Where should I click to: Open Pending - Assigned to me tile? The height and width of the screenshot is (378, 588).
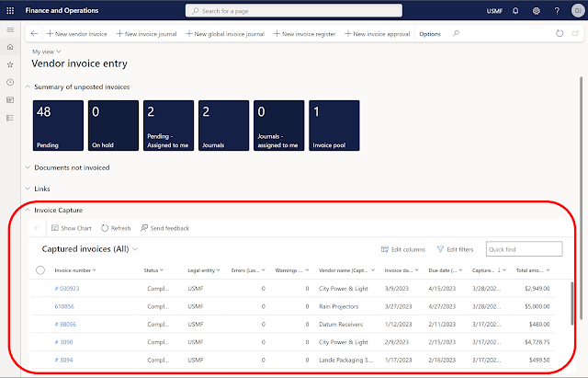168,125
